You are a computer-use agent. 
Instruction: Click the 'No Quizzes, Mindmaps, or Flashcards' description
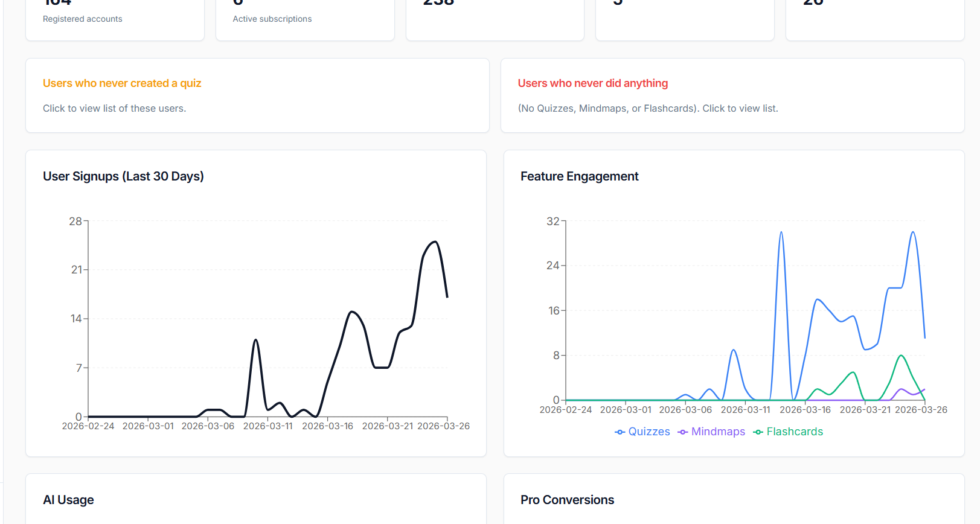tap(648, 109)
